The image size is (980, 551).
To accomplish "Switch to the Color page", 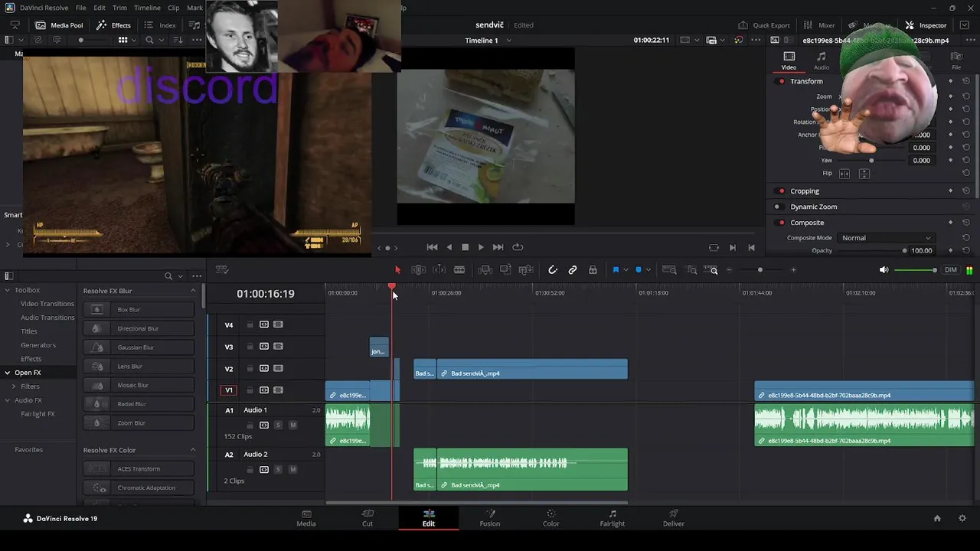I will tap(550, 518).
